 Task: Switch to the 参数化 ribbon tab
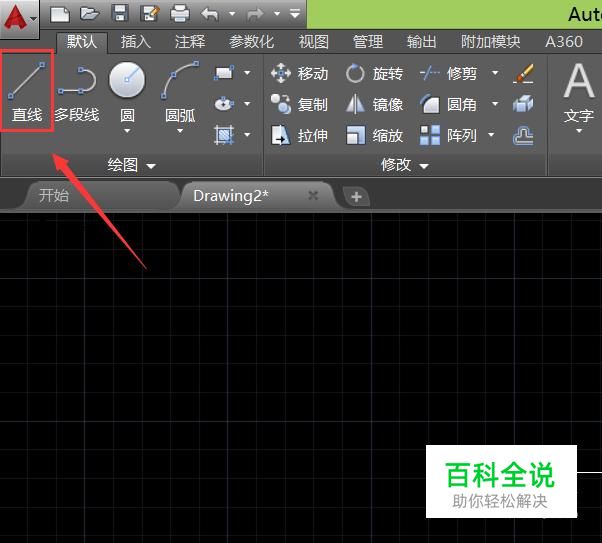pyautogui.click(x=251, y=42)
